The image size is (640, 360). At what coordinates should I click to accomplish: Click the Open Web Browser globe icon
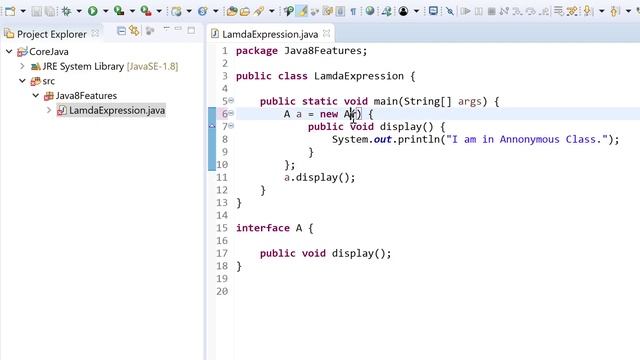click(370, 11)
